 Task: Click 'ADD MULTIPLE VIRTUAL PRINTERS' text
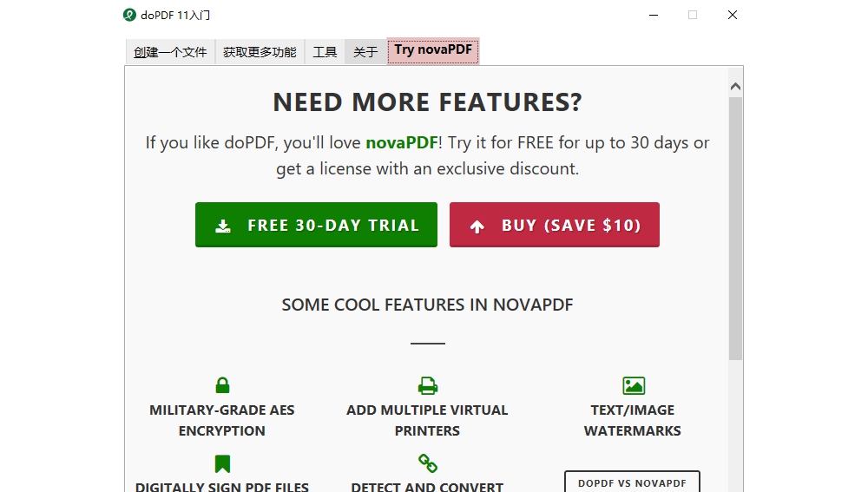pyautogui.click(x=427, y=420)
